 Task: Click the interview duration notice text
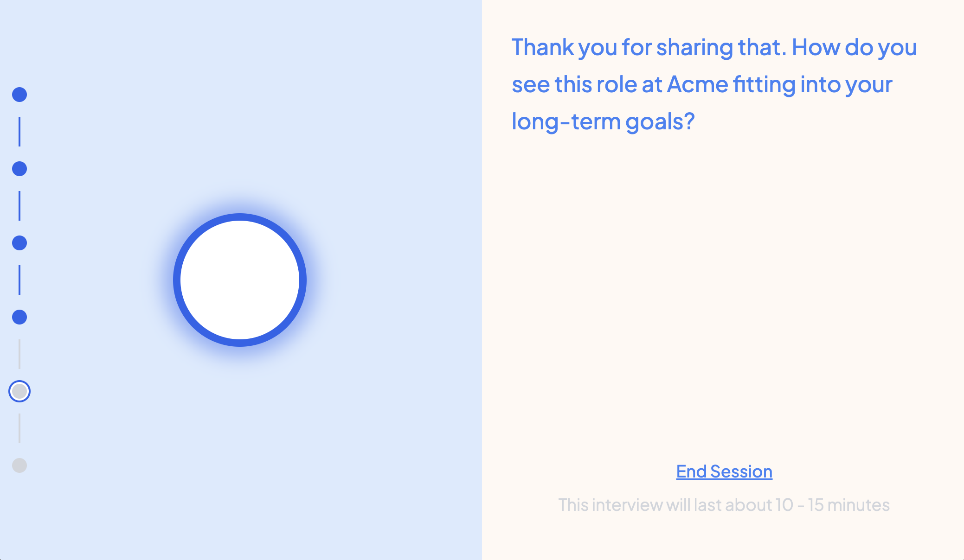click(x=724, y=505)
